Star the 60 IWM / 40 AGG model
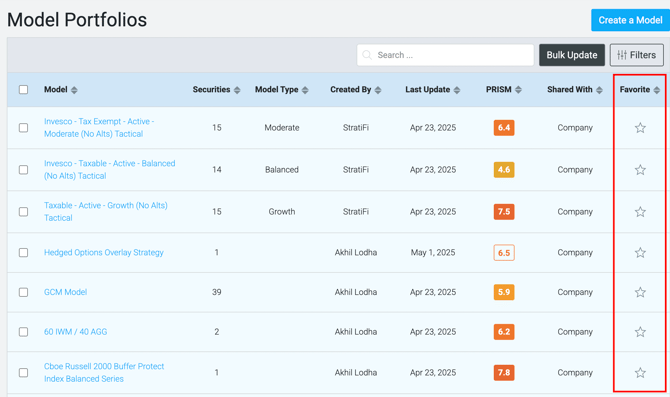The image size is (670, 397). (x=640, y=332)
